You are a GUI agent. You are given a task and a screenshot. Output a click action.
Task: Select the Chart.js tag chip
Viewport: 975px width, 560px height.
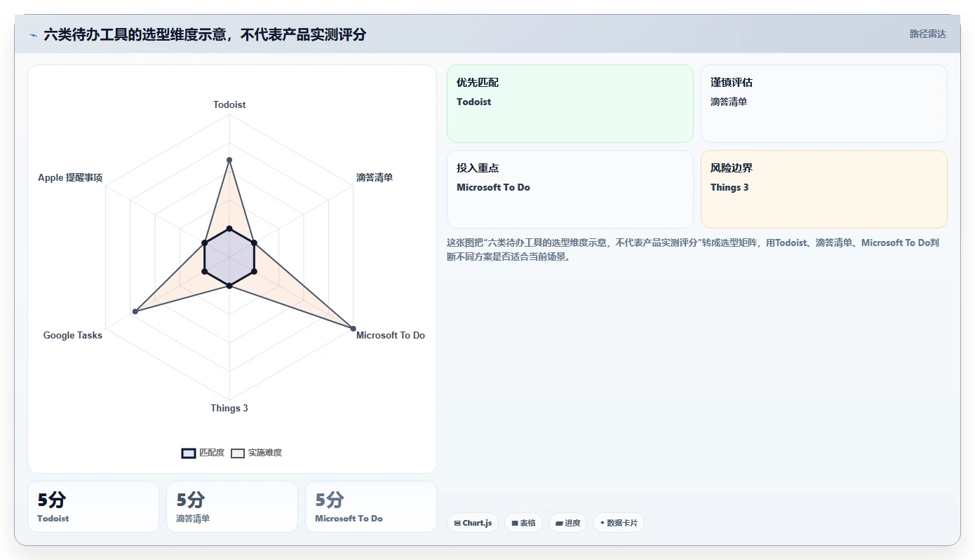pyautogui.click(x=473, y=523)
